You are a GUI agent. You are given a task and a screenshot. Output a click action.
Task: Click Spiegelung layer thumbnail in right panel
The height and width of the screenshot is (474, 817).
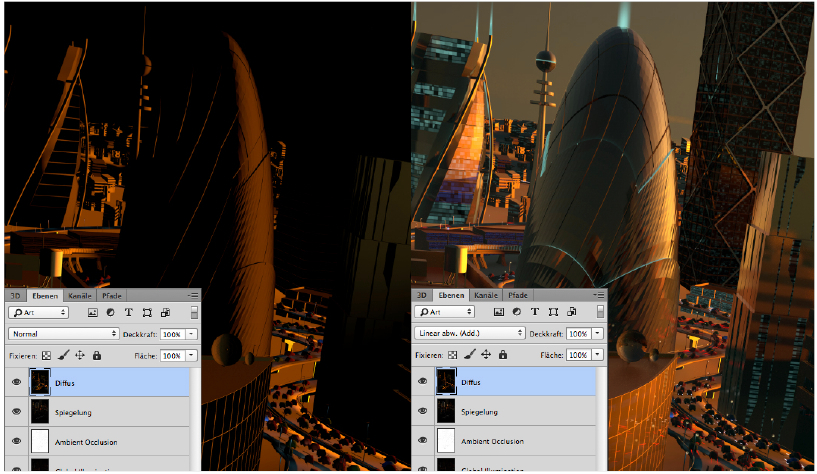446,411
